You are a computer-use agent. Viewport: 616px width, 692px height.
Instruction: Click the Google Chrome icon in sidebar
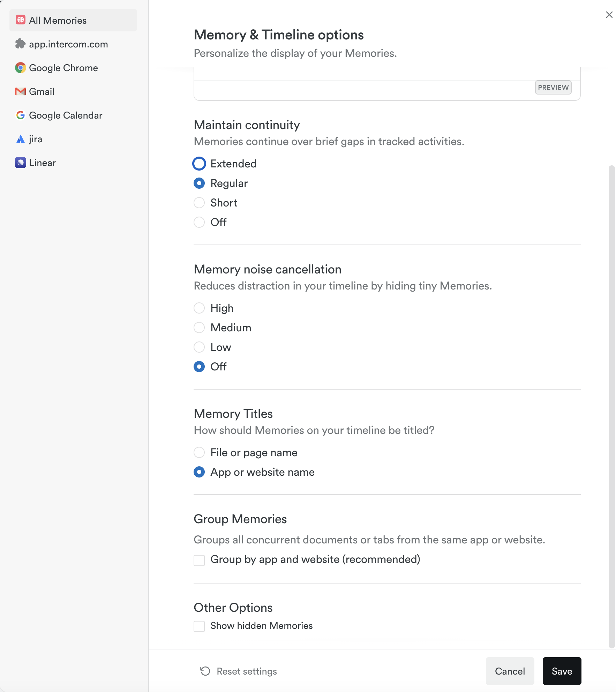21,68
